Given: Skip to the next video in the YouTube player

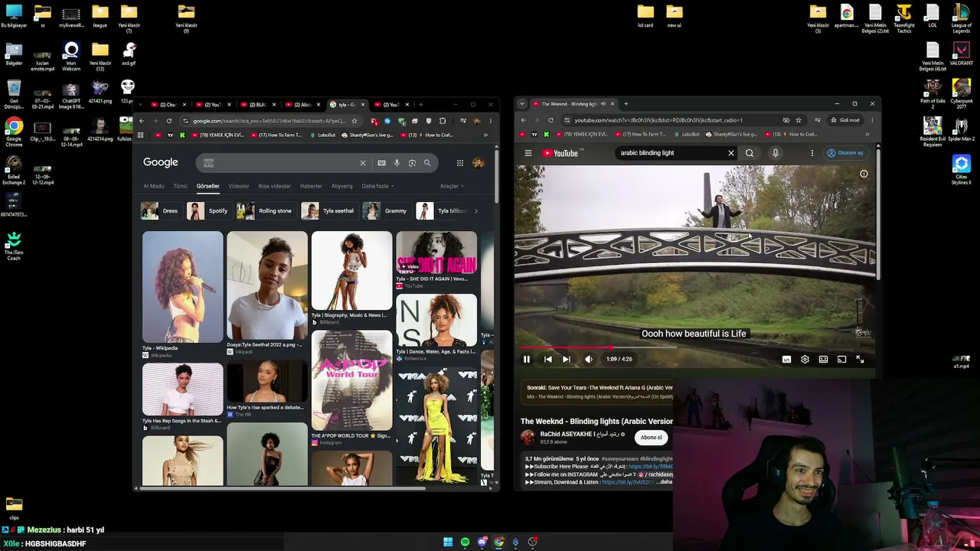Looking at the screenshot, I should click(x=567, y=359).
